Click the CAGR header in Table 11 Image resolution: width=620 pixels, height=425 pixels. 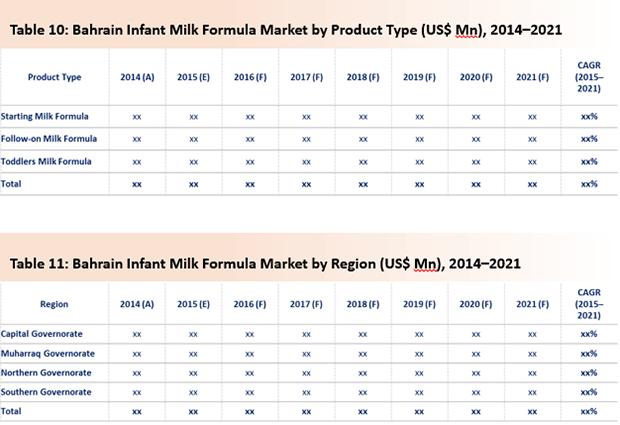tap(589, 304)
